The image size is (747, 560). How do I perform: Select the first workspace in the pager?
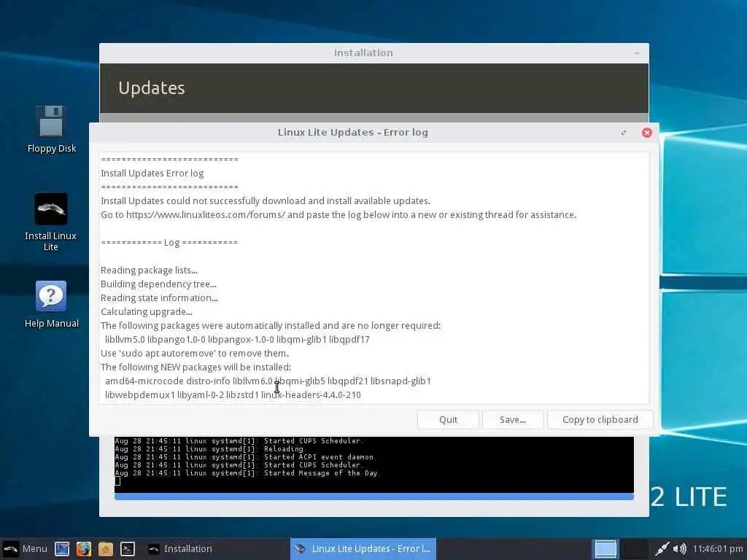[605, 548]
